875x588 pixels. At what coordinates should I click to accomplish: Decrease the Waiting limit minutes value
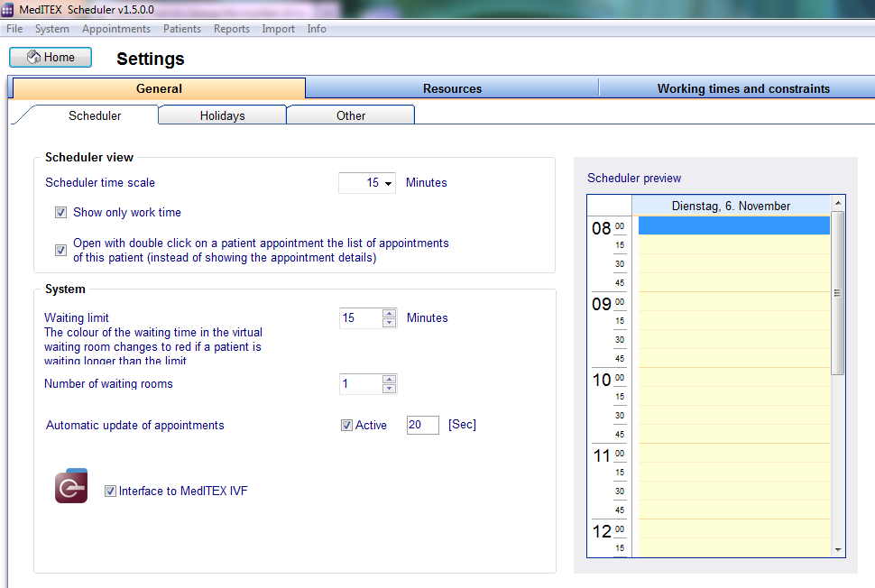click(390, 323)
